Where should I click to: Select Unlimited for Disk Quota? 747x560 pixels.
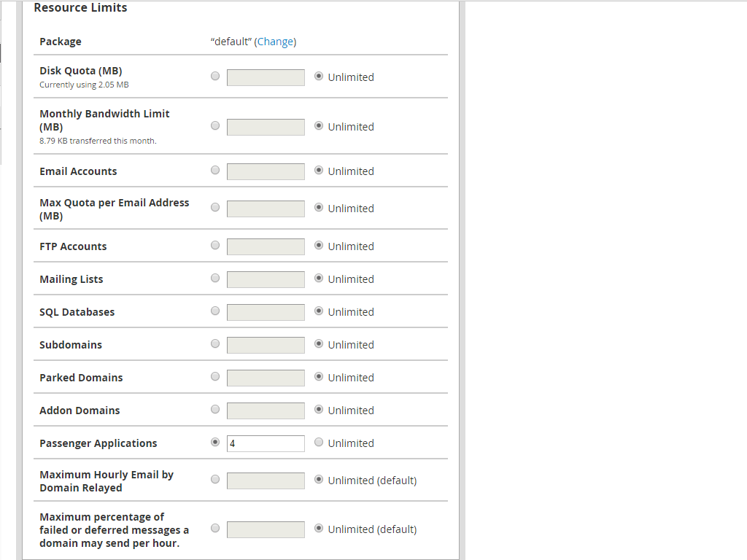click(319, 76)
